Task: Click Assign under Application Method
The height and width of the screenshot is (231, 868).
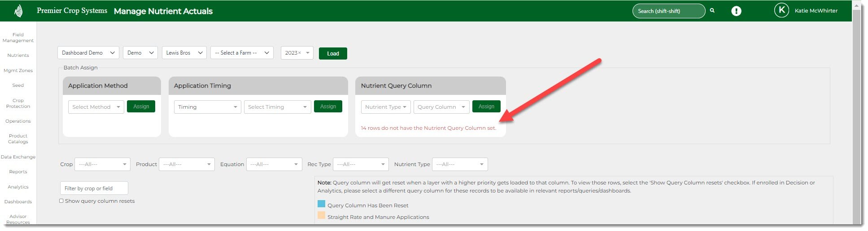Action: click(x=141, y=107)
